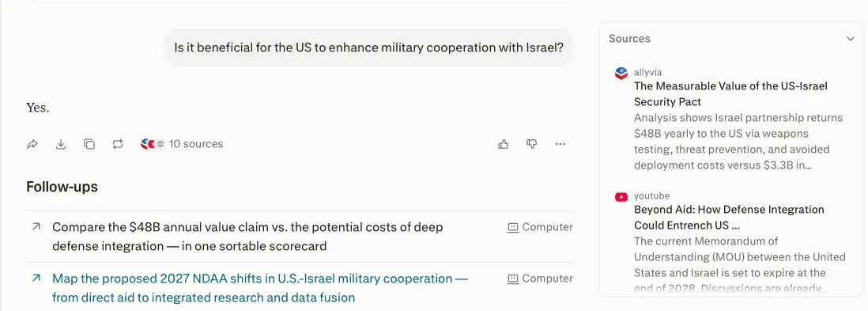Click the source favicons cluster beside 10 sources
The image size is (868, 311).
[153, 144]
